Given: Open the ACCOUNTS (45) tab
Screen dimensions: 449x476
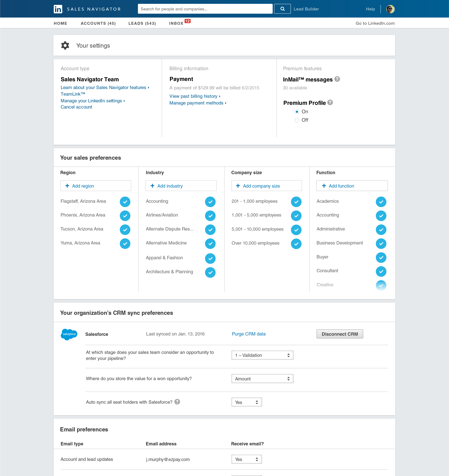Looking at the screenshot, I should (x=98, y=23).
